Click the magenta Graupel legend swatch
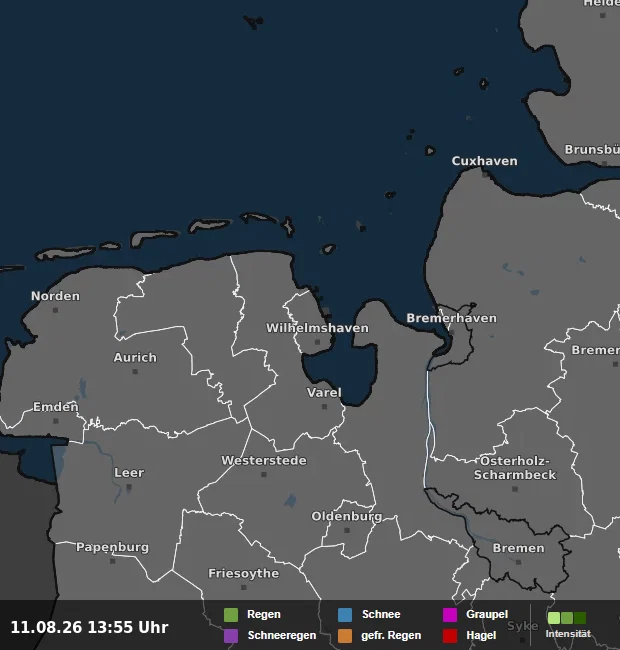This screenshot has width=620, height=650. 450,615
